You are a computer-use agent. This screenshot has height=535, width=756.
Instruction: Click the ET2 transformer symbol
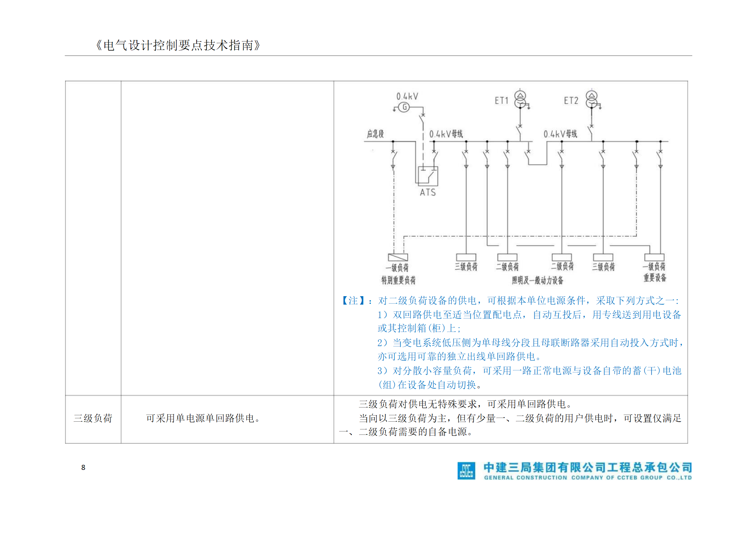click(x=591, y=99)
